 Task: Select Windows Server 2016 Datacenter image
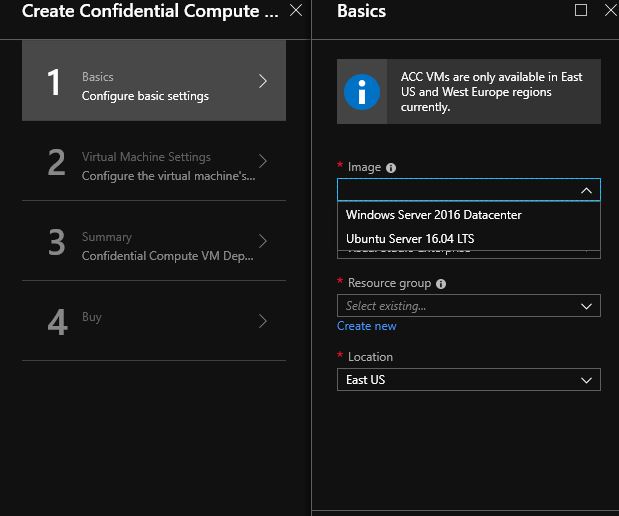(469, 215)
